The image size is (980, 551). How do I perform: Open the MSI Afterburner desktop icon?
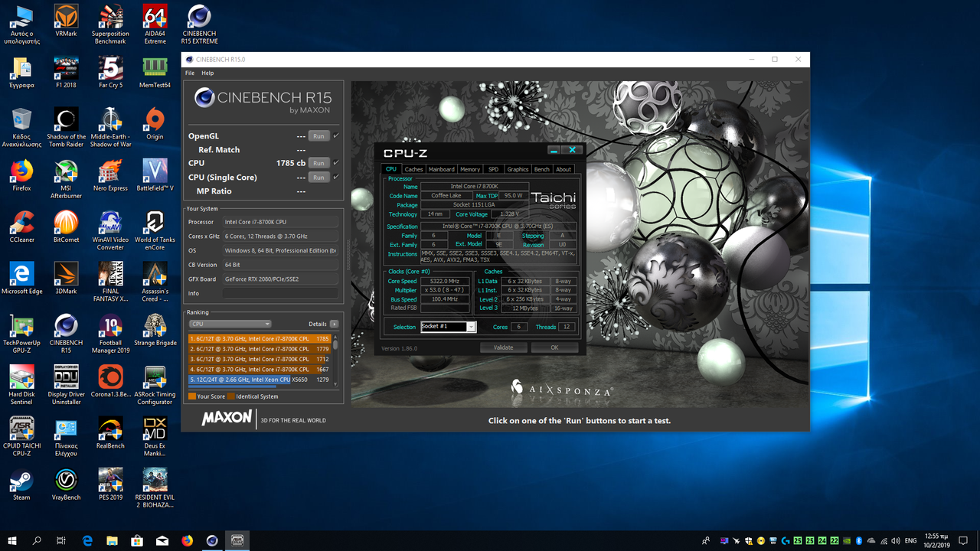pos(66,179)
